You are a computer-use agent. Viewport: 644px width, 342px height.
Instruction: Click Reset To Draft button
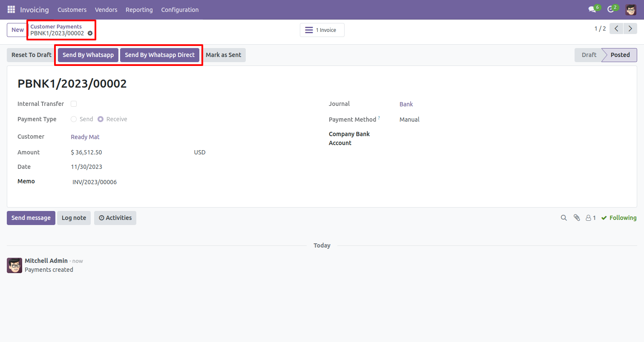[32, 55]
